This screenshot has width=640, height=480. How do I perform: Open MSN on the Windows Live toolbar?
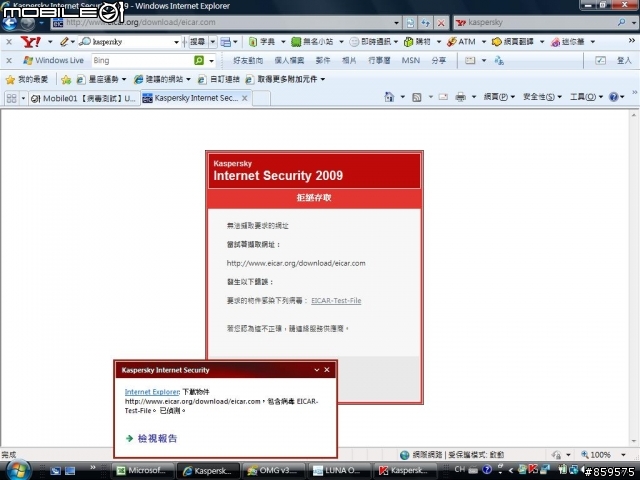click(411, 60)
